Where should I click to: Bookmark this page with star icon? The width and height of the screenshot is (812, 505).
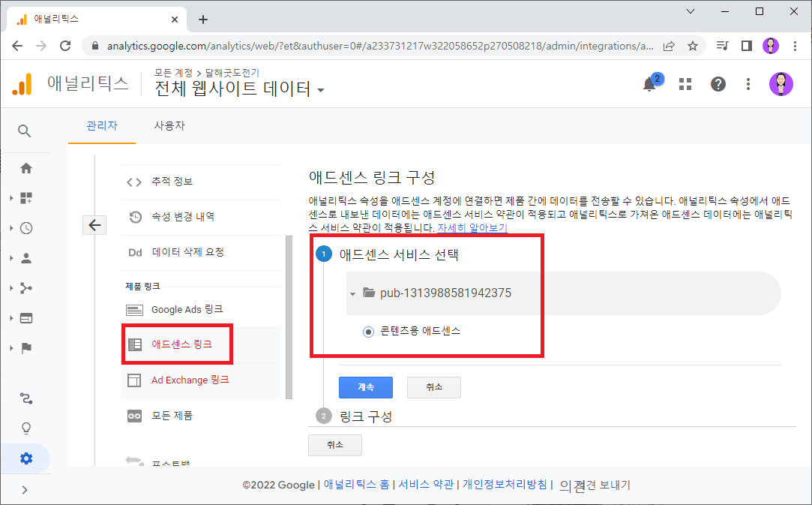coord(692,46)
